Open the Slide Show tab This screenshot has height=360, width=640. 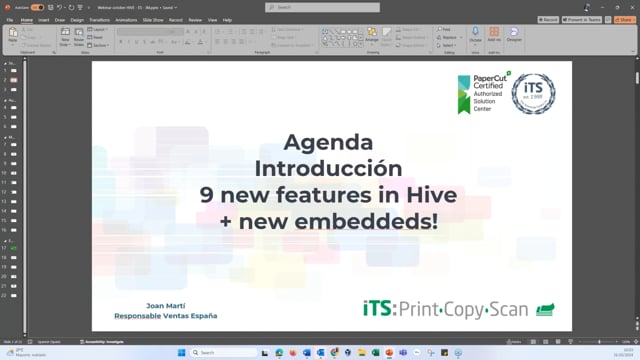coord(153,20)
